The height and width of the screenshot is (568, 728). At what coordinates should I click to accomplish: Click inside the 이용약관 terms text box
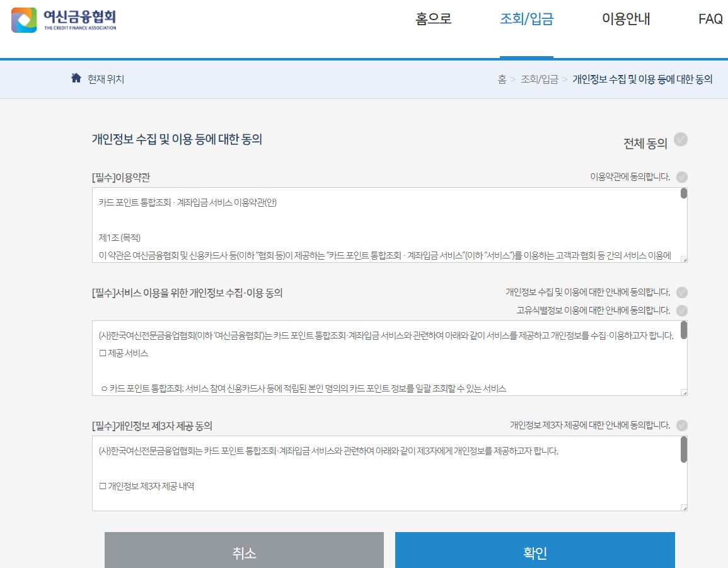[378, 227]
